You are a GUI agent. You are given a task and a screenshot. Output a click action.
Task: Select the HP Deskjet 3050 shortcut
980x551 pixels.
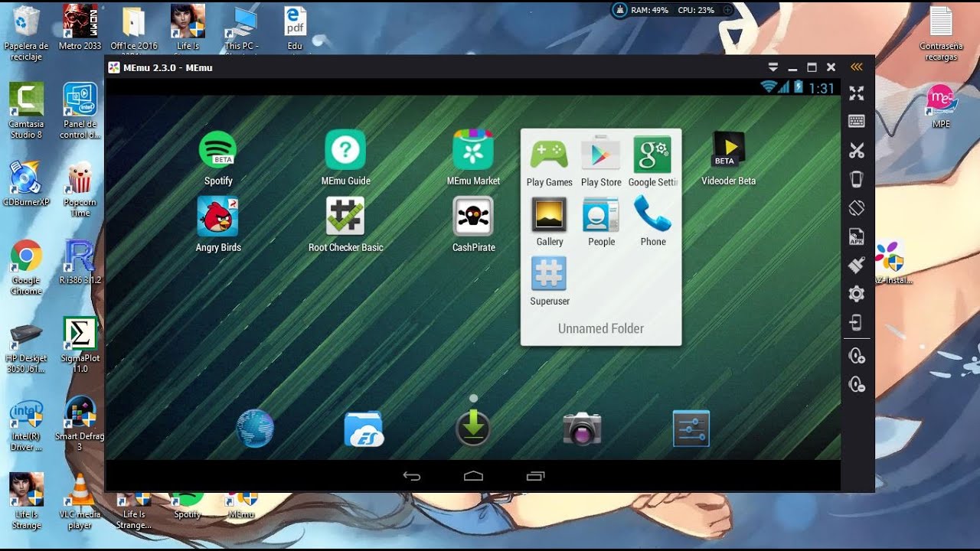point(26,348)
